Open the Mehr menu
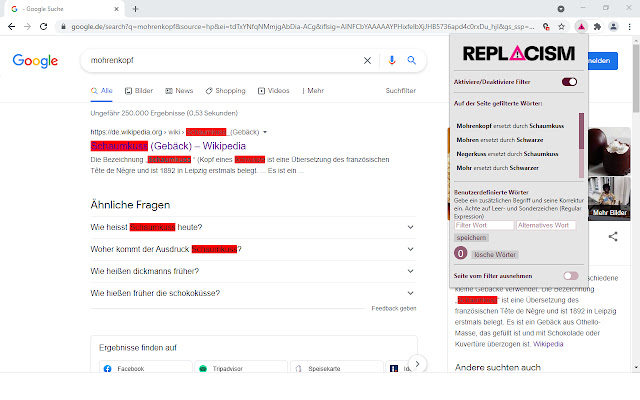 pyautogui.click(x=313, y=91)
